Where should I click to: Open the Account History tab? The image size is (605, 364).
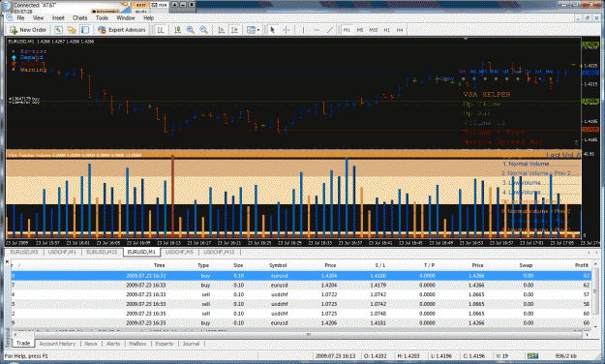57,344
